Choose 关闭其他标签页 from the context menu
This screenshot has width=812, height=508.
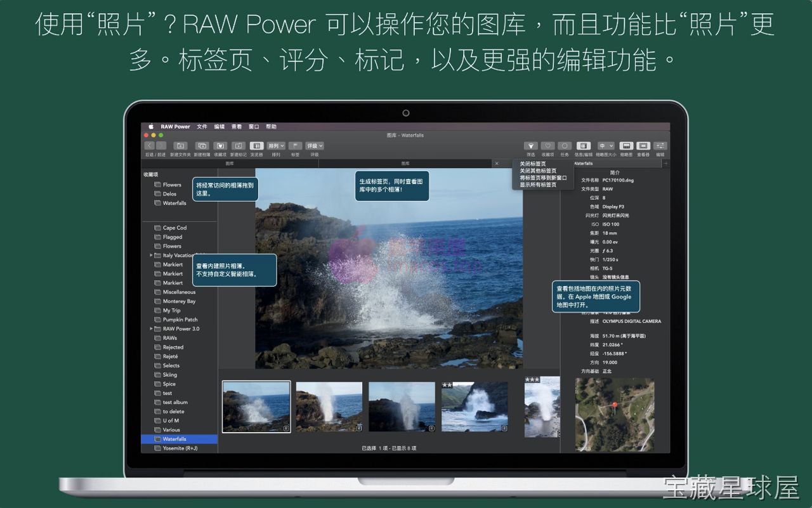click(x=538, y=171)
